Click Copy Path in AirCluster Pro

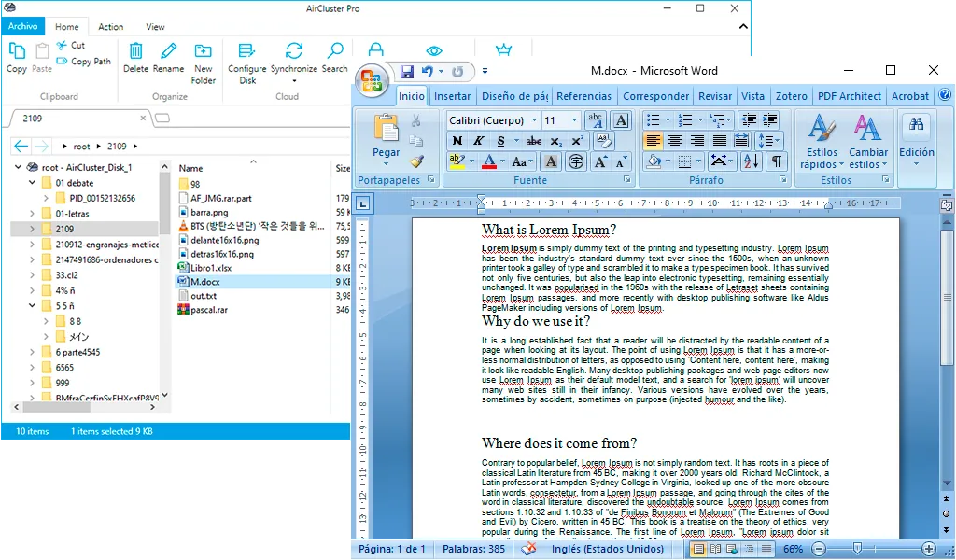(x=84, y=62)
